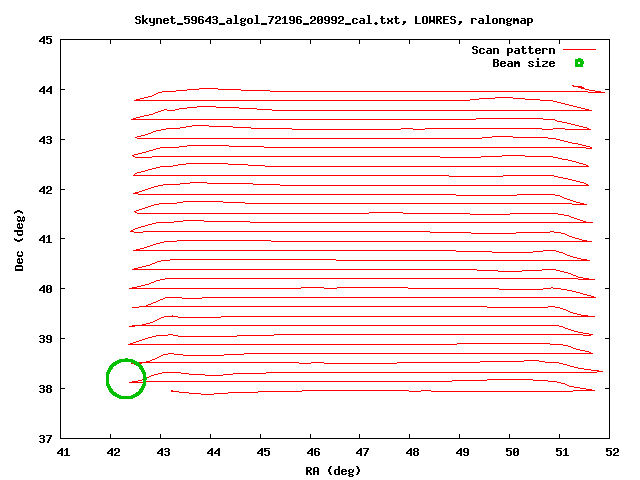640x480 pixels.
Task: Click the Dec axis tick label 37
Action: click(46, 439)
